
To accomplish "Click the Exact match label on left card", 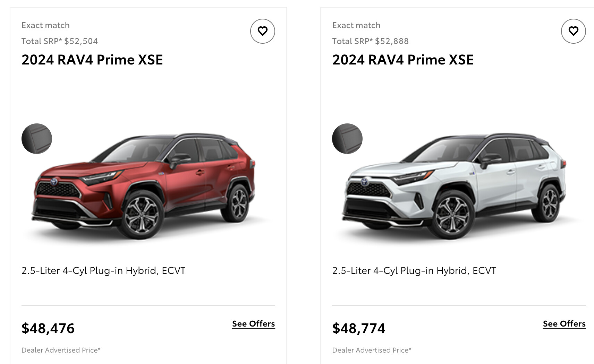I will click(x=45, y=25).
